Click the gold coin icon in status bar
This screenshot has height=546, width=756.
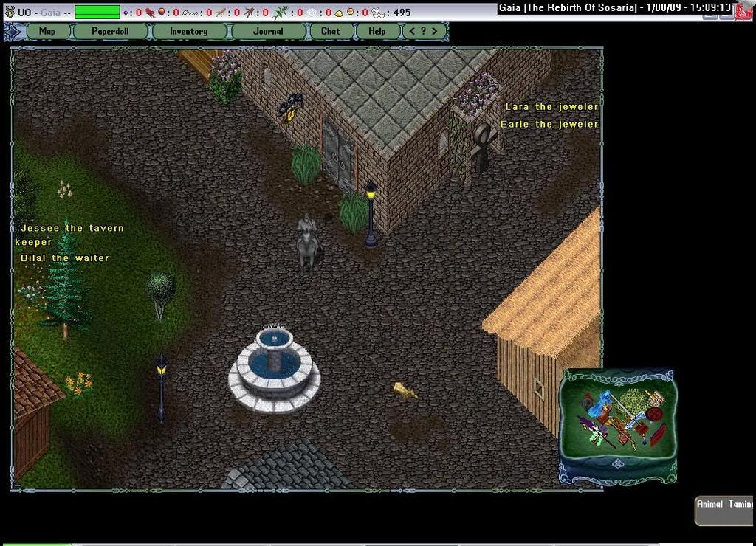tap(351, 12)
